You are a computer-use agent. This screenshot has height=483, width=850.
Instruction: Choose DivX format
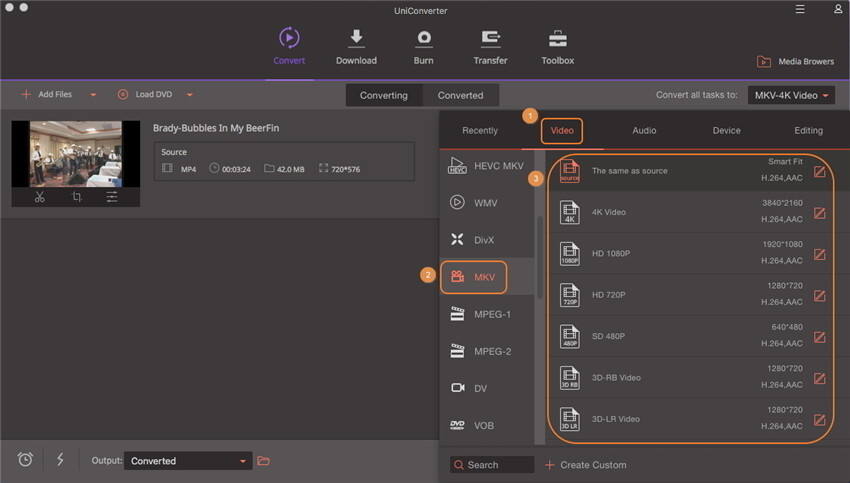click(x=486, y=240)
